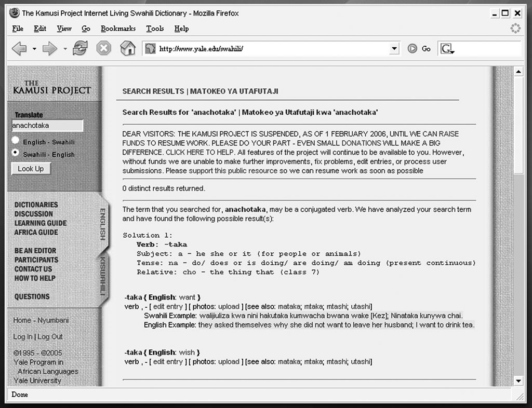This screenshot has width=532, height=408.
Task: Open the DISCUSSION link
Action: point(34,214)
